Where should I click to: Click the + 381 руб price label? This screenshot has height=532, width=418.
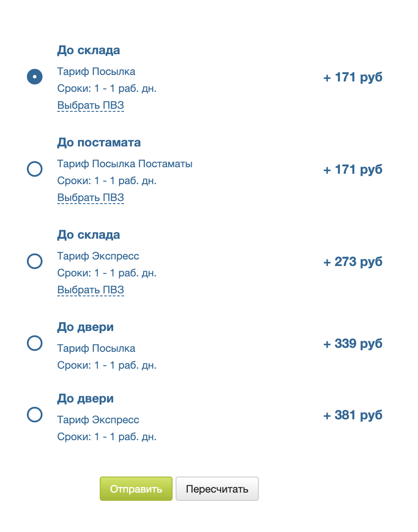[x=353, y=415]
